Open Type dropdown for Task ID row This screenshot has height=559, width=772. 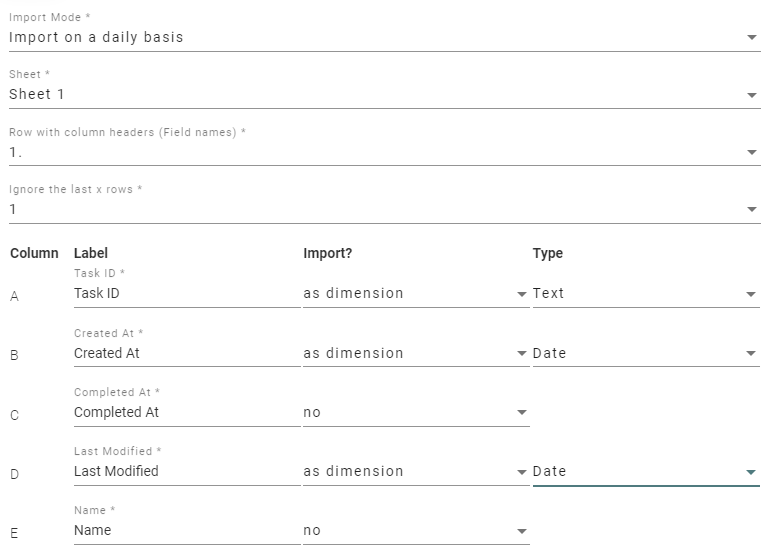645,294
